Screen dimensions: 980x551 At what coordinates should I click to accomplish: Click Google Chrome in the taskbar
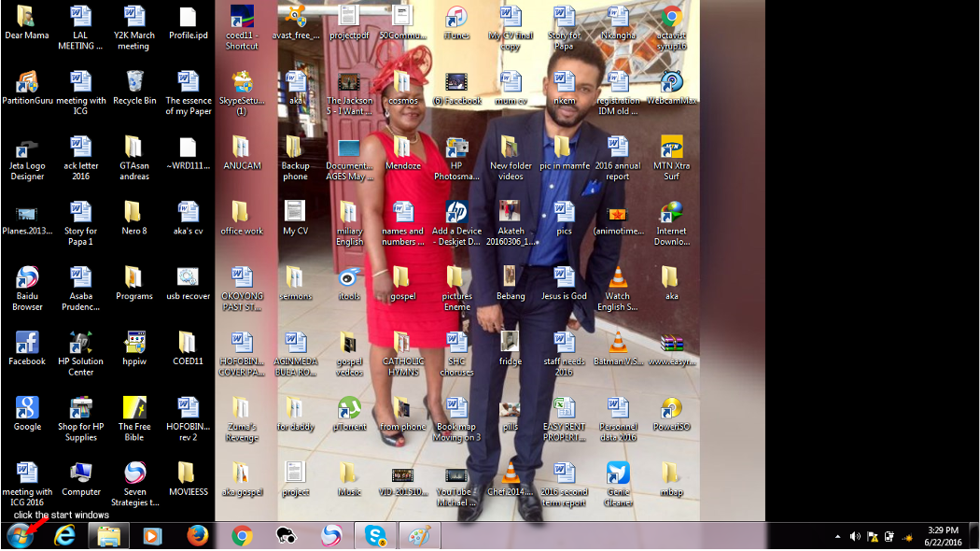[242, 536]
